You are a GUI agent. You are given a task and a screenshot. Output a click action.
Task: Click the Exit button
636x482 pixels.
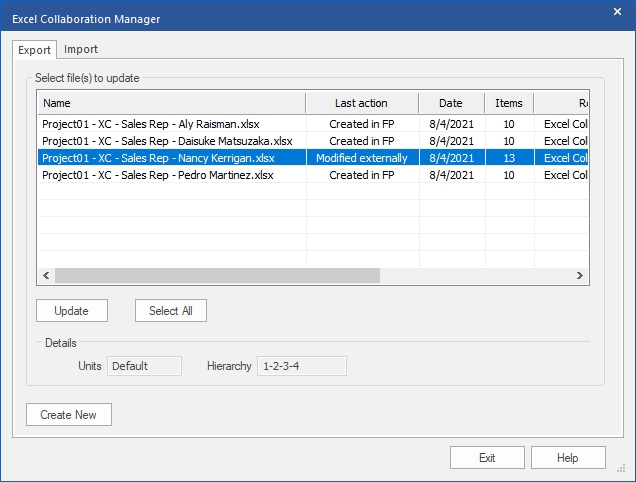tap(487, 458)
